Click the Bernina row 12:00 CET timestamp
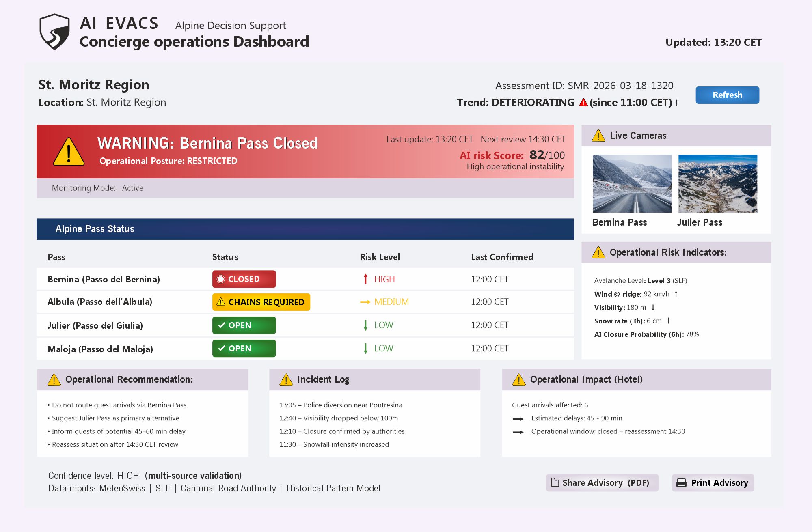Viewport: 812px width, 532px height. point(490,279)
